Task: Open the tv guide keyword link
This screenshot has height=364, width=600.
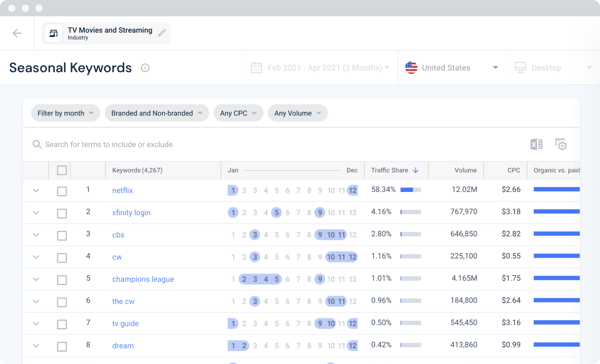Action: click(x=126, y=324)
